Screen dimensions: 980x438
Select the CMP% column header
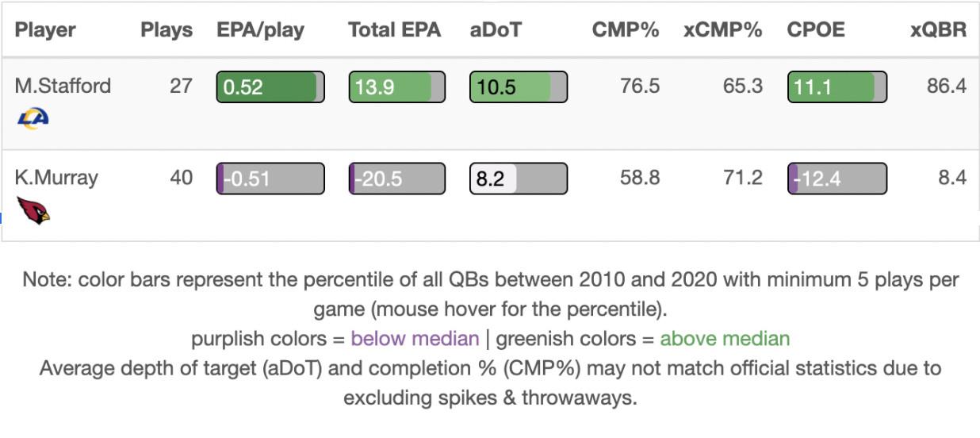(x=626, y=30)
